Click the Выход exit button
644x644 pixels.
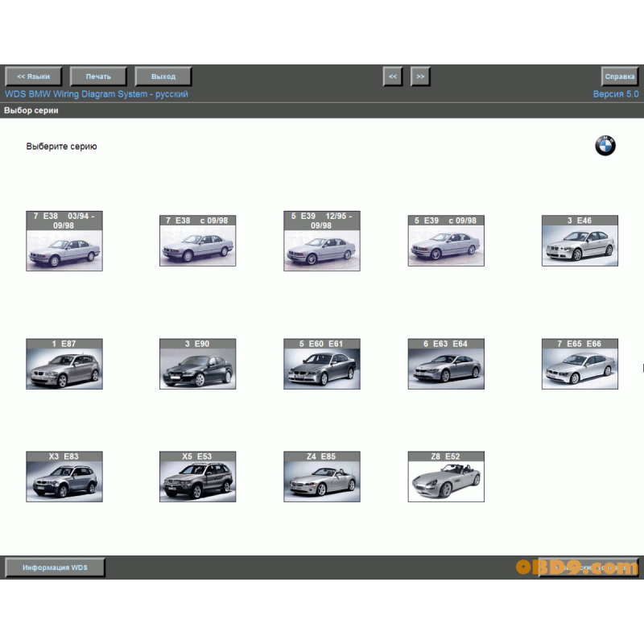(x=163, y=76)
